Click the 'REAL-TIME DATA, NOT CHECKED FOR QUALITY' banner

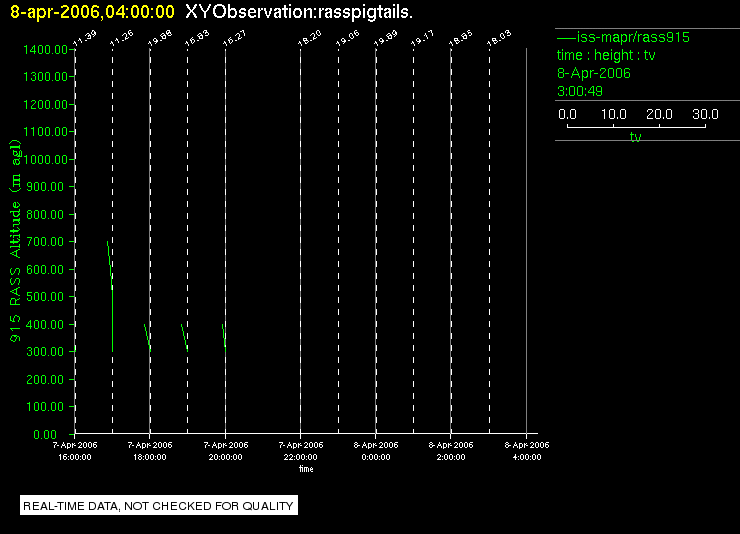[159, 506]
